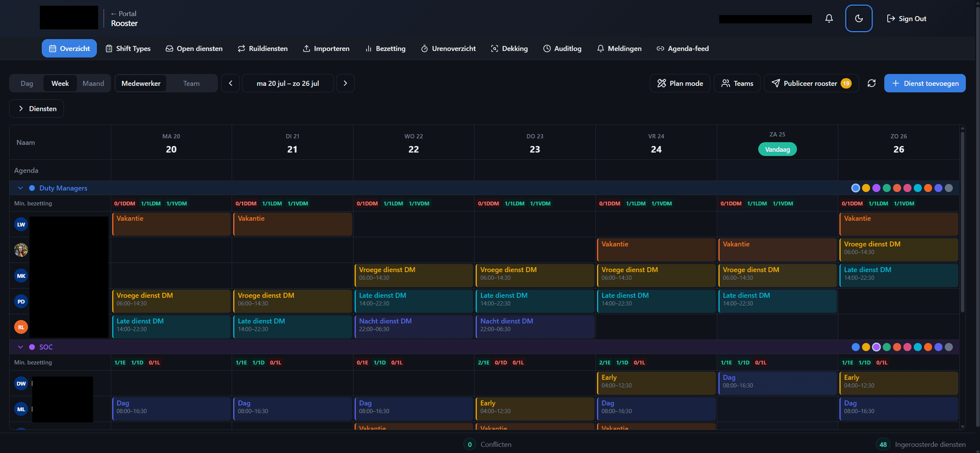The image size is (980, 453).
Task: Click the PD employee avatar
Action: click(21, 302)
